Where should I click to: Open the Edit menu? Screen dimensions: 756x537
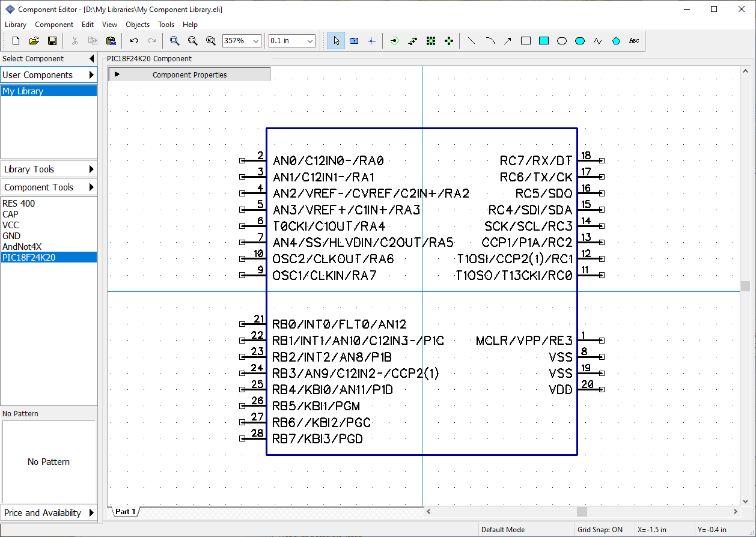click(x=88, y=25)
